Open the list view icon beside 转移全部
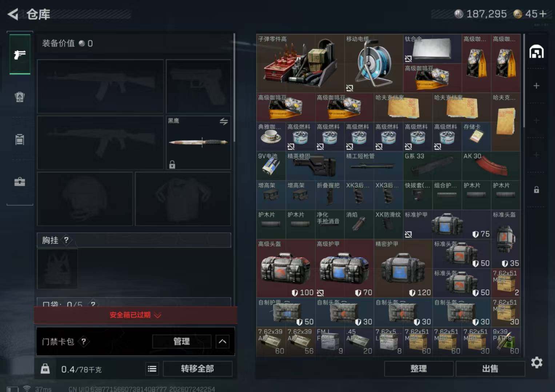 152,369
